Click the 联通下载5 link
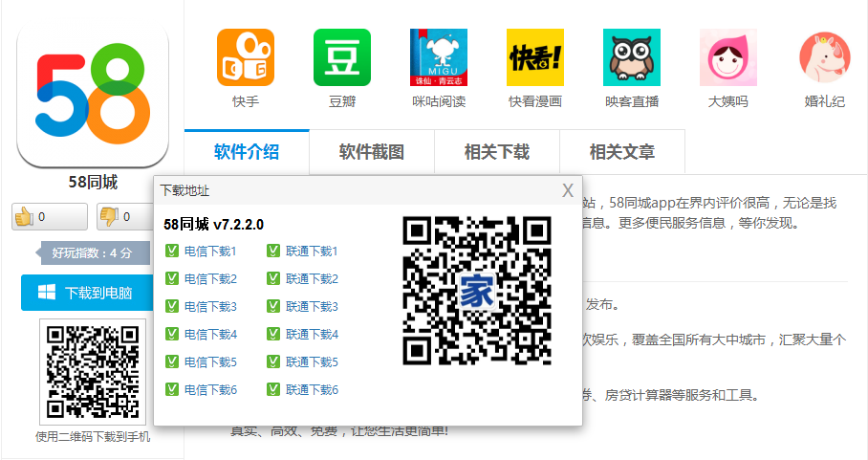The height and width of the screenshot is (460, 868). (312, 362)
